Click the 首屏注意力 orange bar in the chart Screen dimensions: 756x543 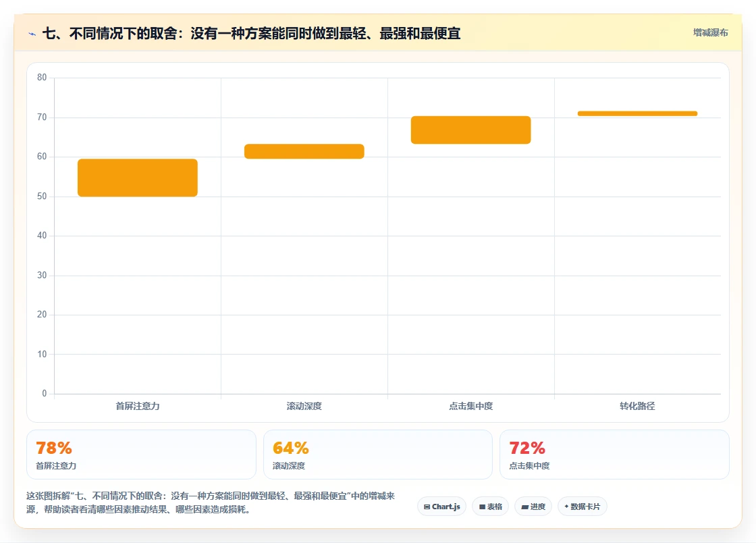(138, 178)
